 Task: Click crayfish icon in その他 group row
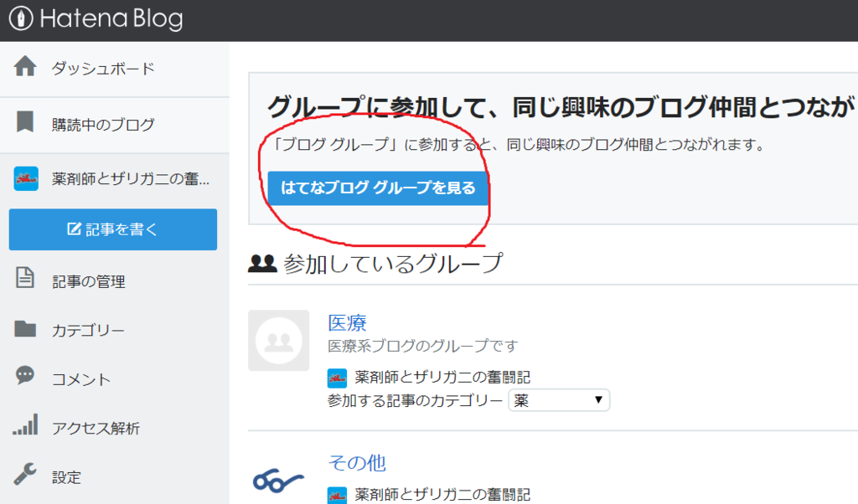337,496
